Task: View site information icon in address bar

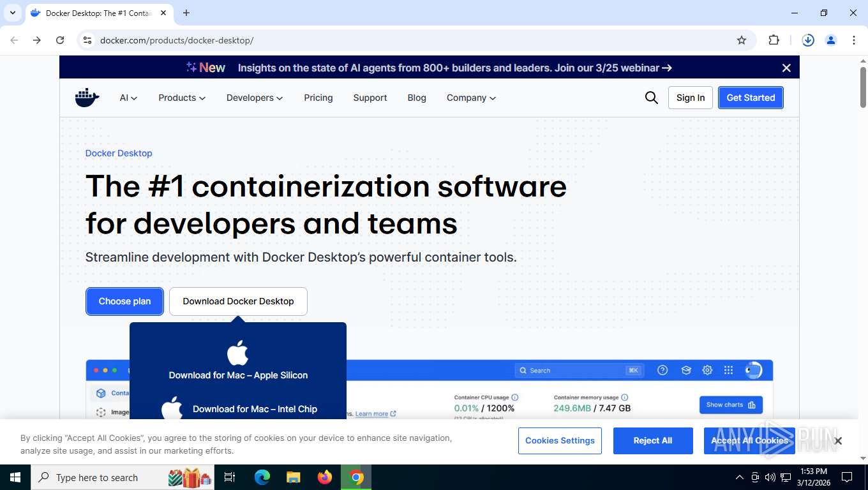Action: point(87,40)
